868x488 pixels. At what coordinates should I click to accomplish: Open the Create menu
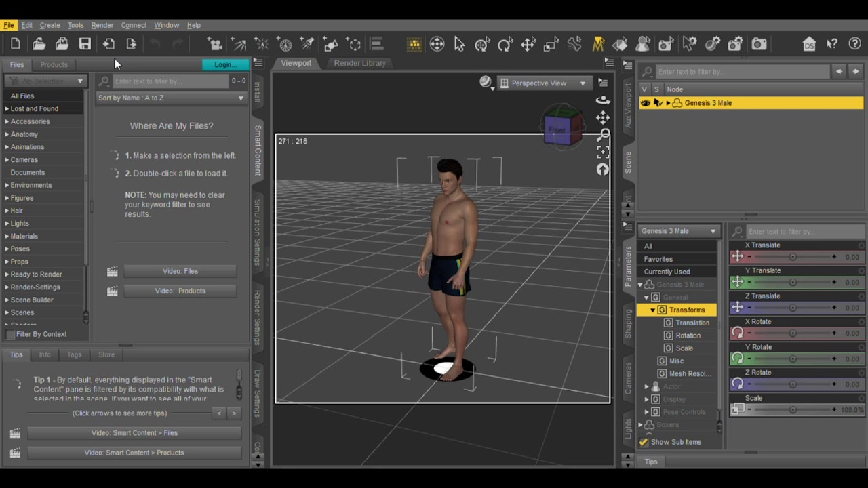[50, 25]
